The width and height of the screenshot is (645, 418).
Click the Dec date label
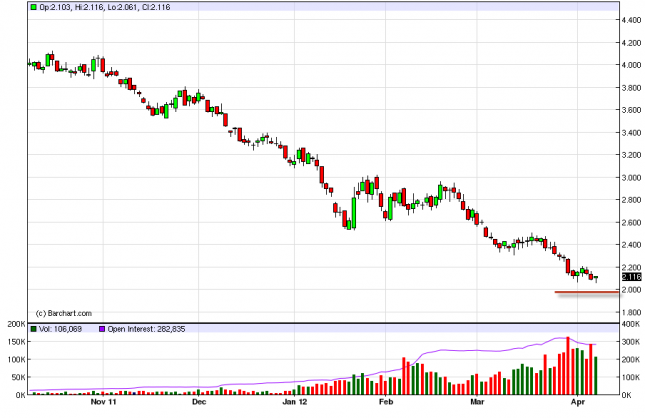[x=199, y=402]
